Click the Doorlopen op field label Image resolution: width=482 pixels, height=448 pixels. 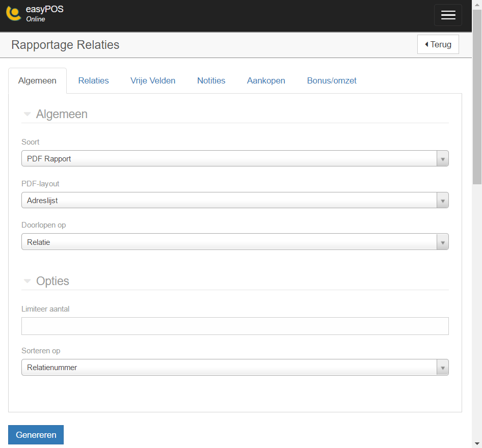point(44,225)
